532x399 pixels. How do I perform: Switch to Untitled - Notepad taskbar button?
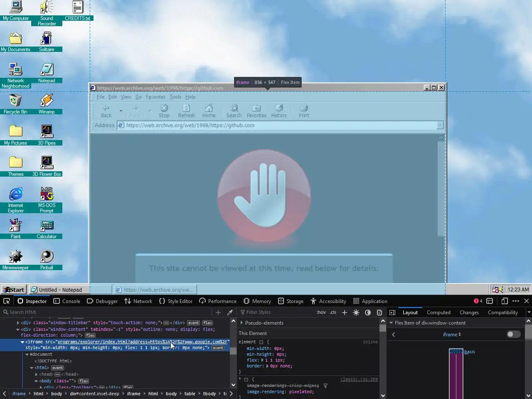click(71, 289)
